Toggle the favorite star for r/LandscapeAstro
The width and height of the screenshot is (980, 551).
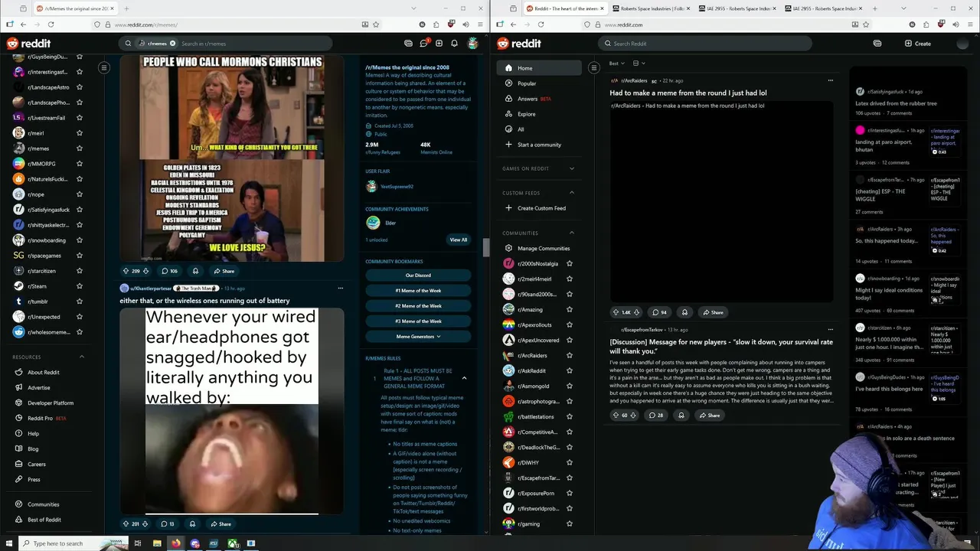click(80, 87)
